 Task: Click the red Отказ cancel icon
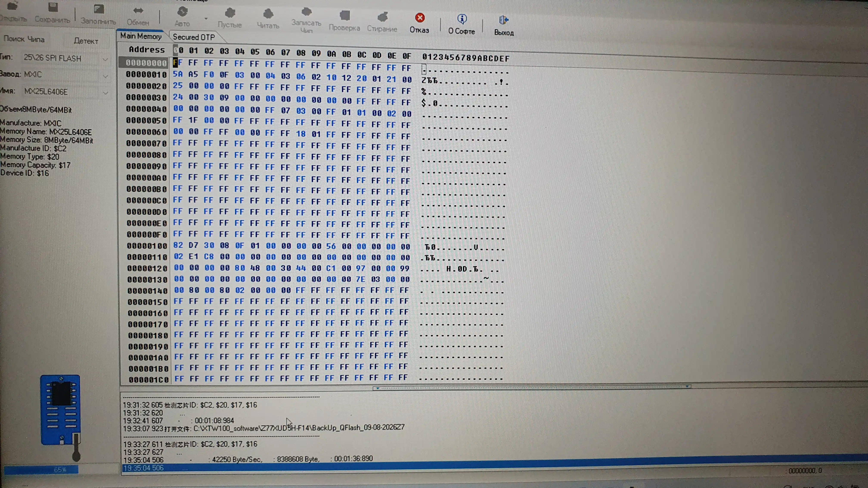pyautogui.click(x=420, y=17)
